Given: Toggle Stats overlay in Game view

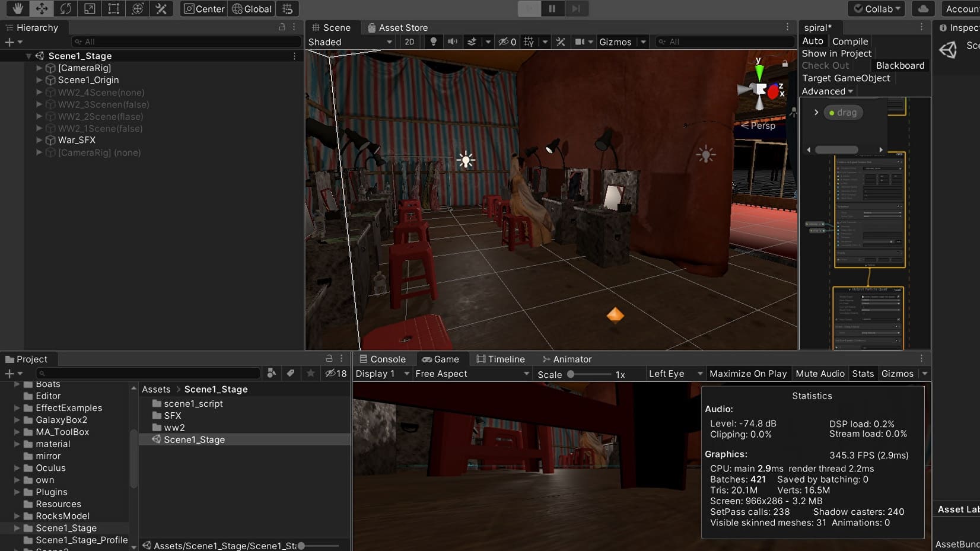Looking at the screenshot, I should point(863,374).
